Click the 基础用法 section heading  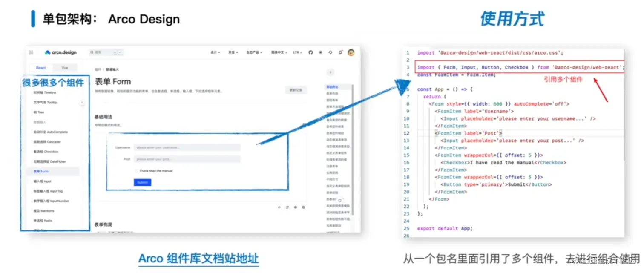(x=103, y=117)
